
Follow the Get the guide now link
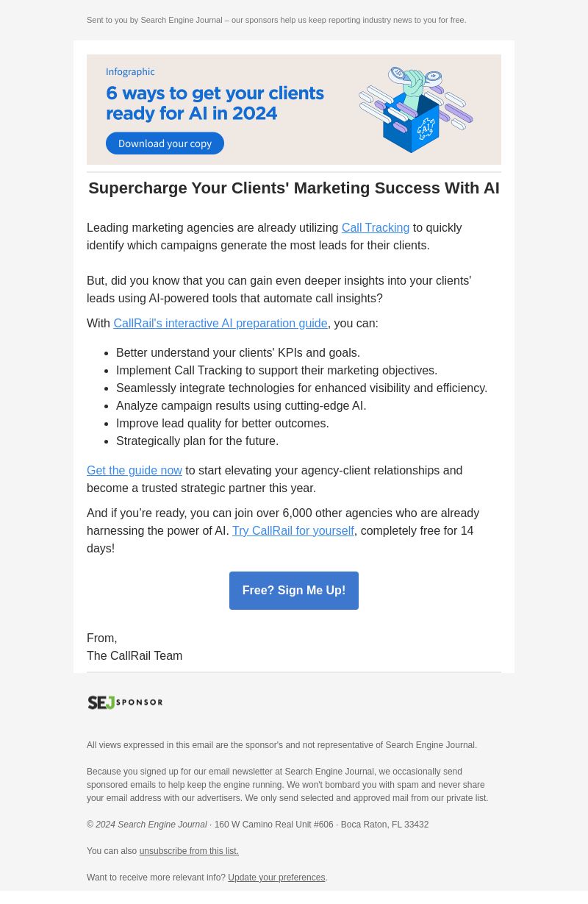[135, 471]
